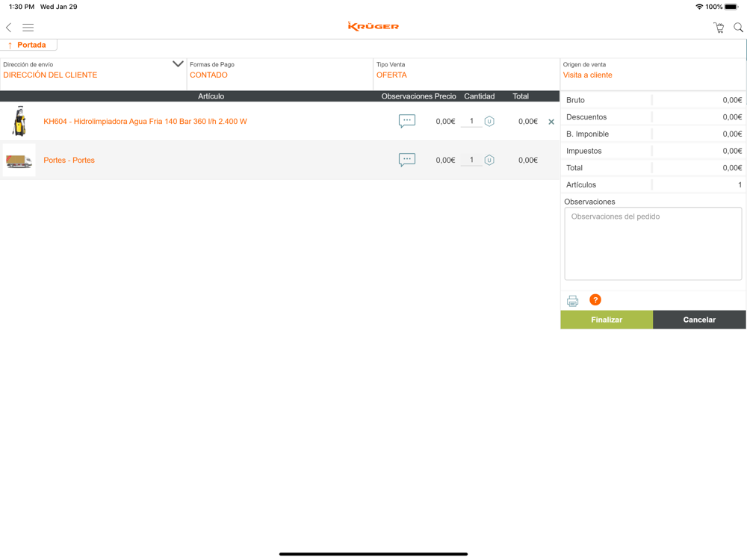Print the order with the printer icon
Screen dimensions: 747x560
click(573, 300)
